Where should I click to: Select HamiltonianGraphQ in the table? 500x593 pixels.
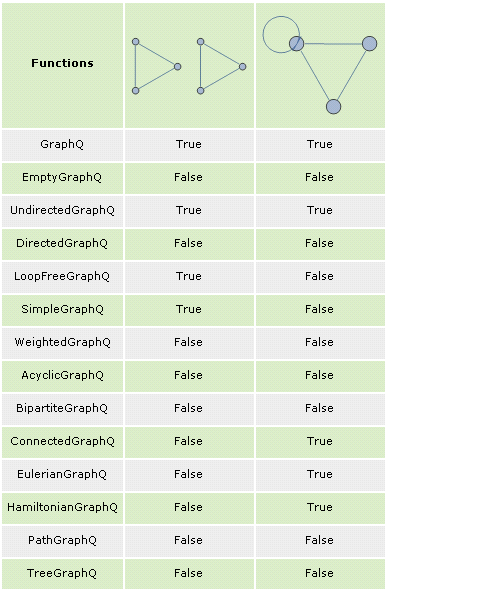[62, 507]
